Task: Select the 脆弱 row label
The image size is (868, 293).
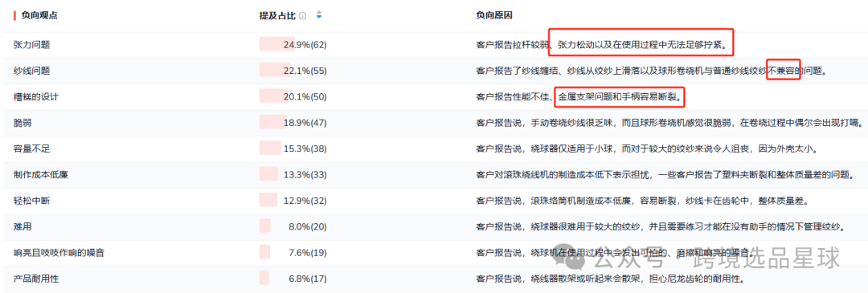Action: pos(23,123)
